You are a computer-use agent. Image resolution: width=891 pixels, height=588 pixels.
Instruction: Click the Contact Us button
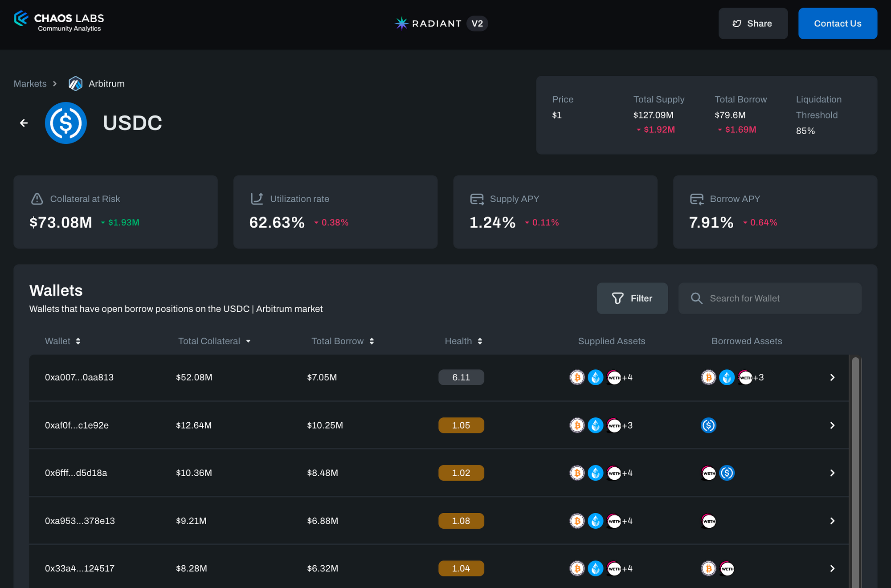(837, 24)
